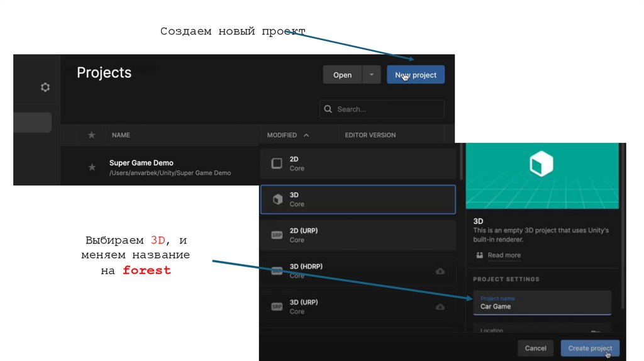Screen dimensions: 644x361
Task: Download the 3D (HDRP) template cloud icon
Action: point(440,271)
